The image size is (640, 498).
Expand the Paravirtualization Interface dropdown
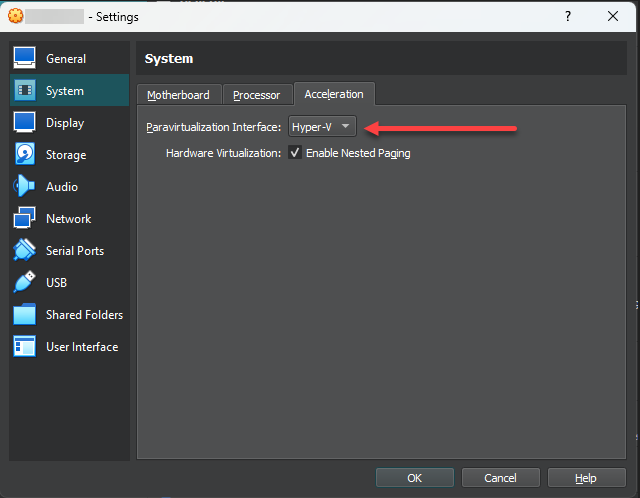pyautogui.click(x=322, y=127)
